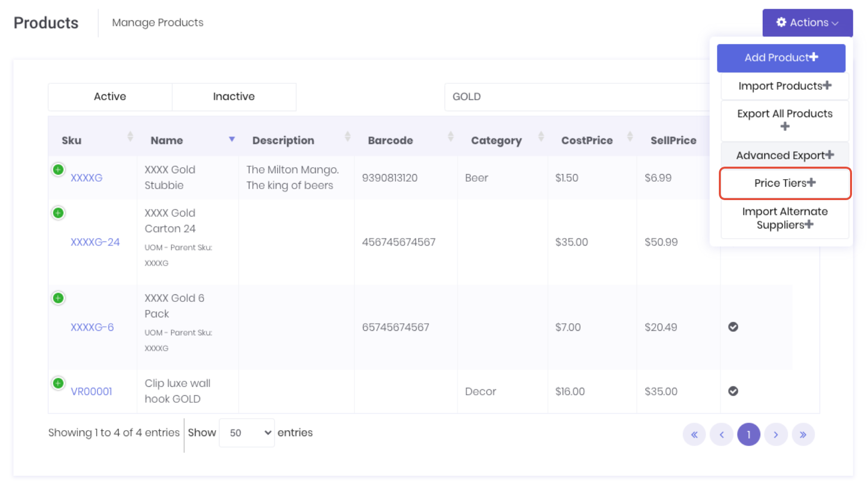Click checkmark icon in VR00001 row

click(x=733, y=391)
